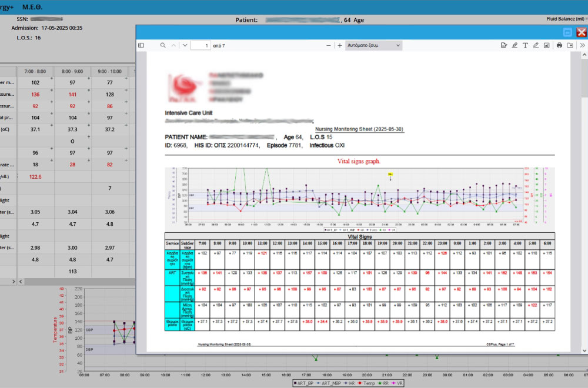Click the Nursing Monitoring Sheet (2025-05-30) title

359,129
